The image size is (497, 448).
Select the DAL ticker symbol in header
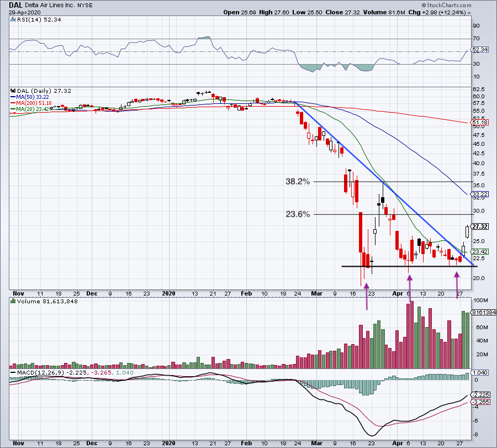click(15, 5)
